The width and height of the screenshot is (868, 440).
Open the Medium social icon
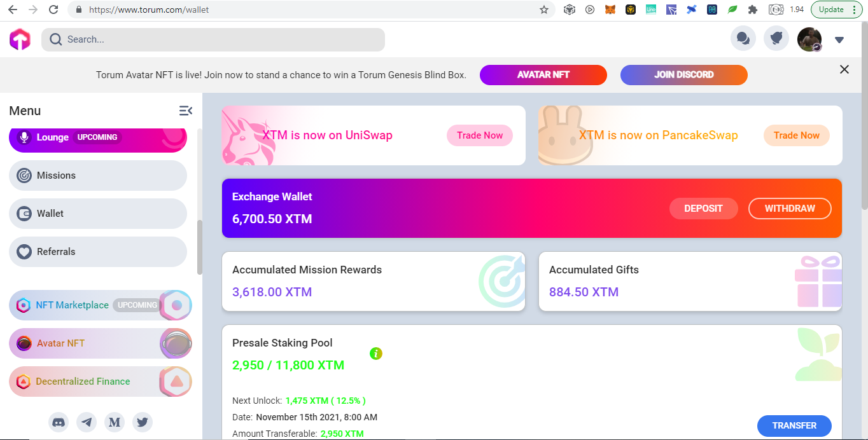point(115,422)
